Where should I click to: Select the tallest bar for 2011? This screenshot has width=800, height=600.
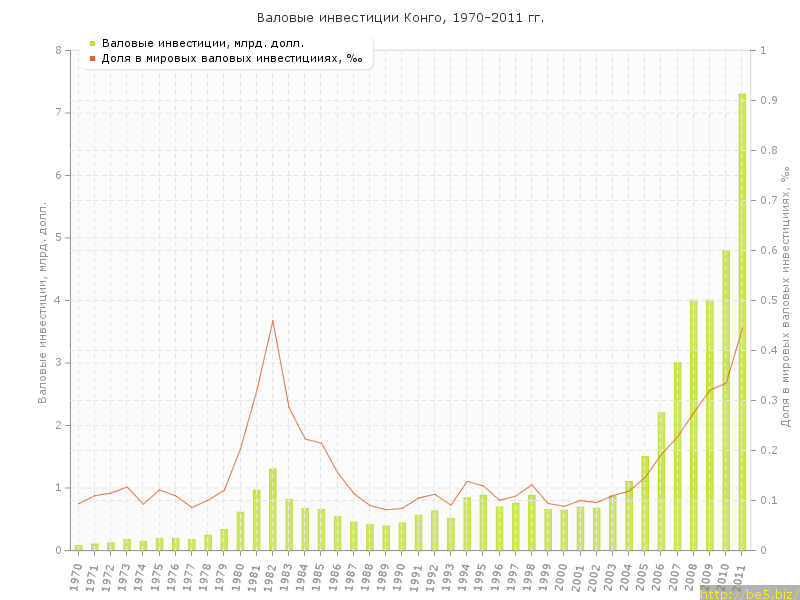[742, 322]
